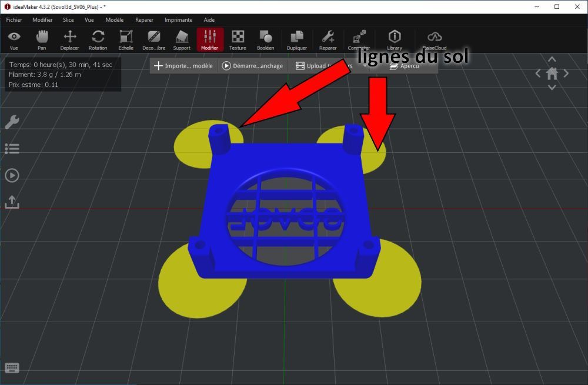Screen dimensions: 588x385
Task: Click Importe... modèle button
Action: click(x=183, y=66)
